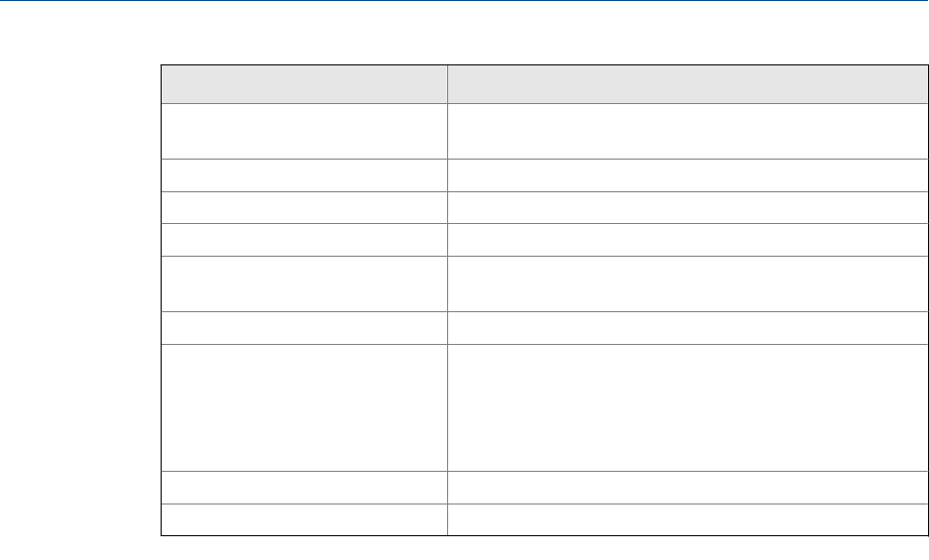Select the left cell in the last table row
929x560 pixels.
point(303,519)
